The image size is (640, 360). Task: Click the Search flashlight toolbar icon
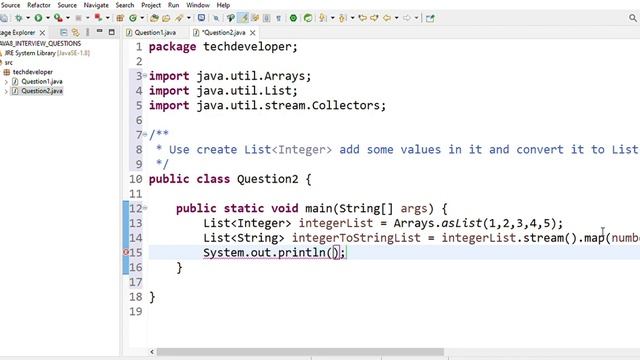point(179,18)
